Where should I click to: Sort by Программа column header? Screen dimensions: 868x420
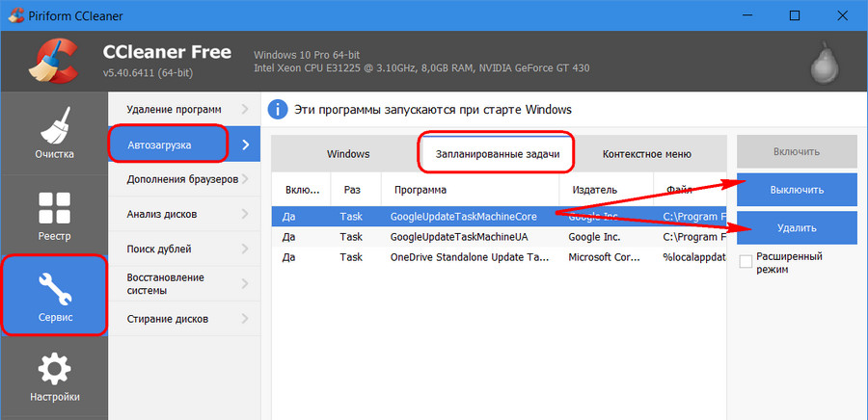click(470, 190)
